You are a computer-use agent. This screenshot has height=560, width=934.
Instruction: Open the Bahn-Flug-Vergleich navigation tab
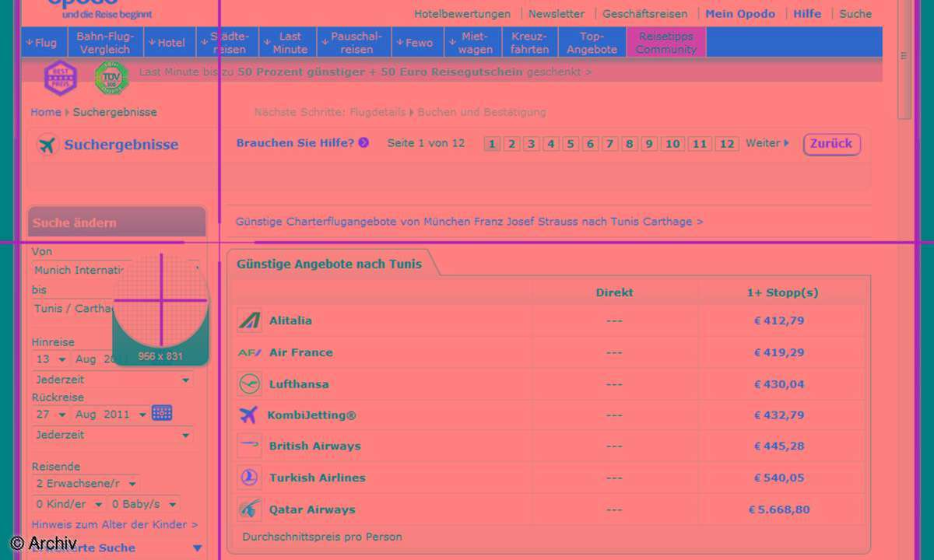coord(106,43)
